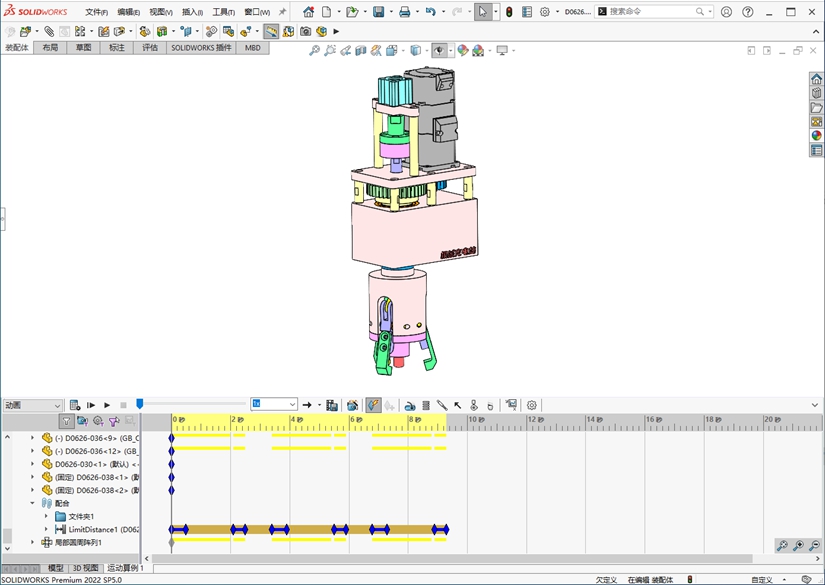Toggle the timeline filter funnel button
Screen dimensions: 825x585
point(66,422)
